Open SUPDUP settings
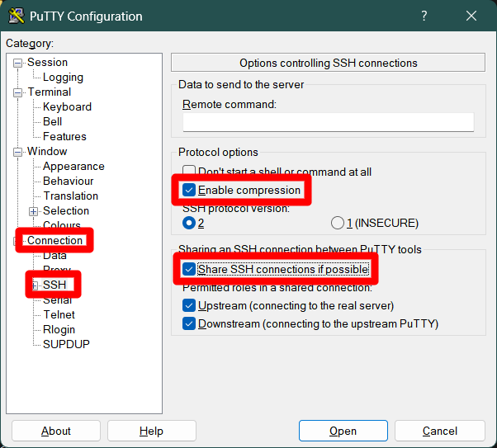 (66, 344)
